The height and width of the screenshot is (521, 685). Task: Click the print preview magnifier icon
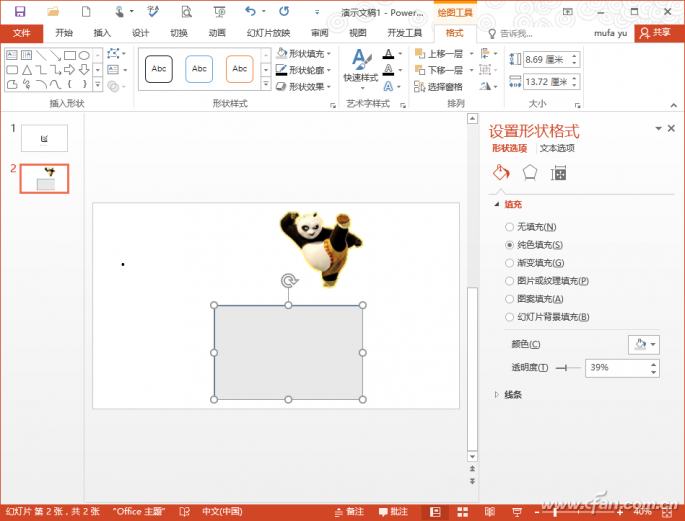point(187,12)
